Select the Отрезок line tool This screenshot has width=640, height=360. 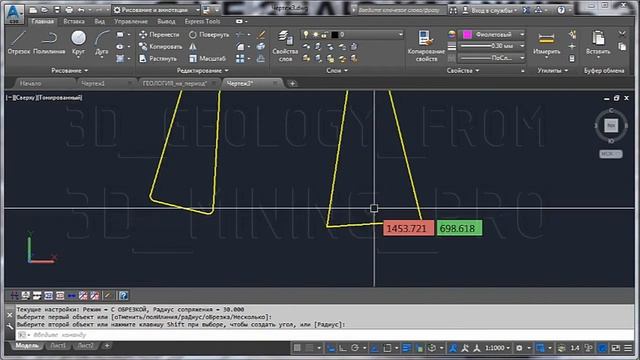click(18, 42)
